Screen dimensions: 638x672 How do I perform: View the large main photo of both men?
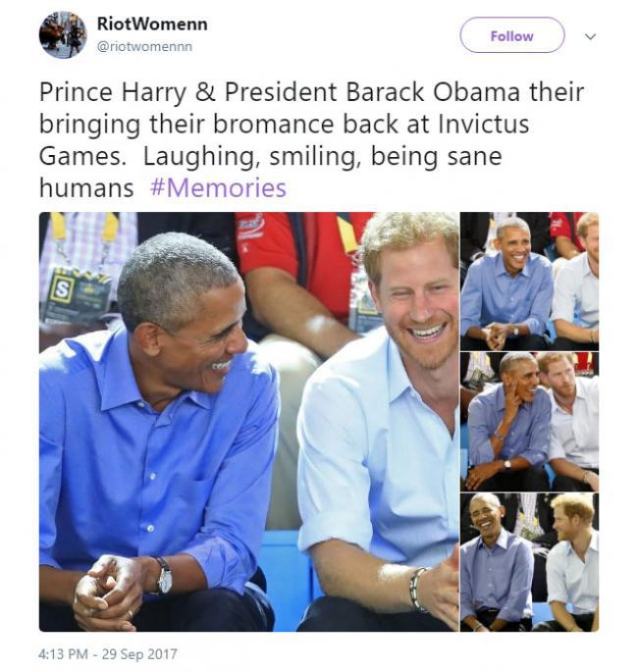click(x=248, y=422)
